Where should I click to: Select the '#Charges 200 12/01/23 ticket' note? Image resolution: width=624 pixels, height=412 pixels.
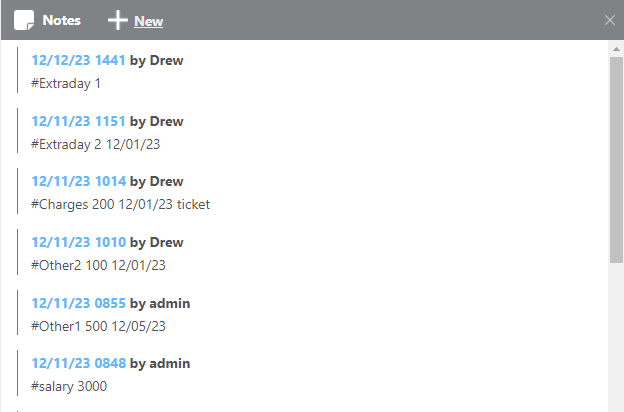(x=120, y=204)
